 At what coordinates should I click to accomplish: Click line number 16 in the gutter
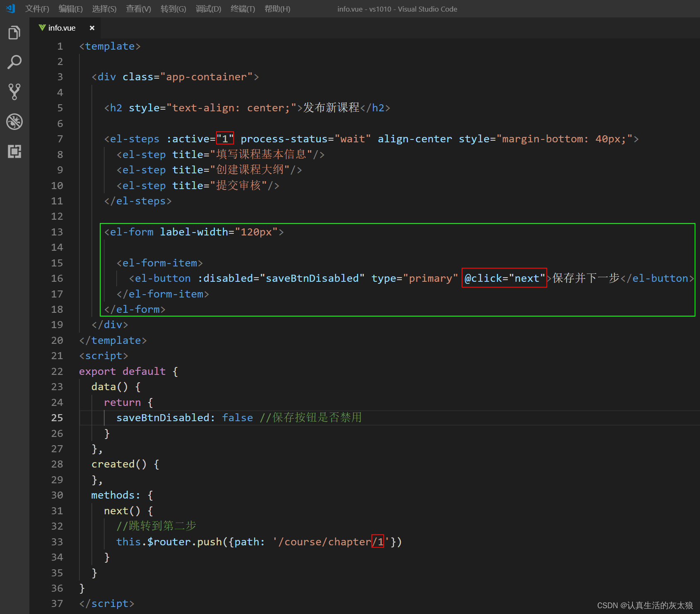tap(57, 278)
